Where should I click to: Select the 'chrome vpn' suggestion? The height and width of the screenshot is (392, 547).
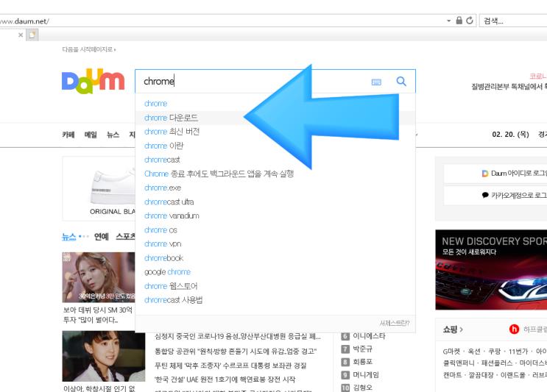275,244
